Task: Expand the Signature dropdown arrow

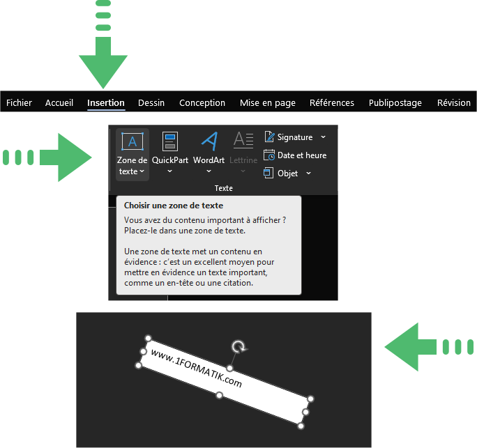Action: click(323, 137)
